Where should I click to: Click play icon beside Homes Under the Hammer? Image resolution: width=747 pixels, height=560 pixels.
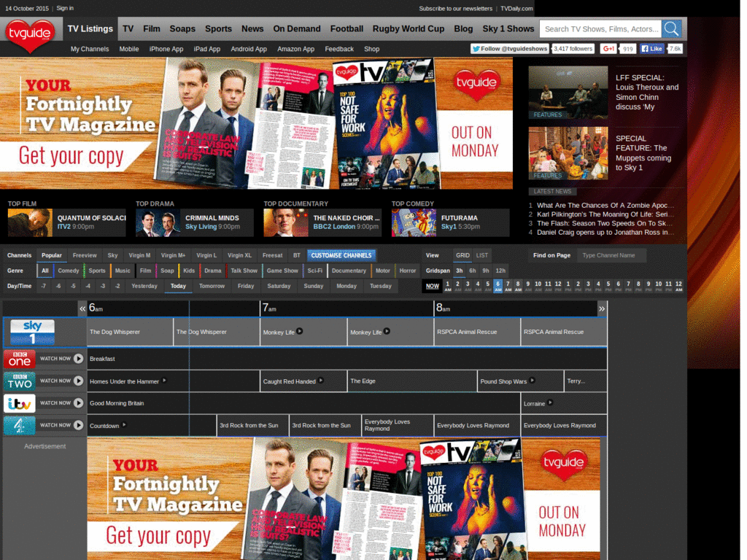click(164, 381)
